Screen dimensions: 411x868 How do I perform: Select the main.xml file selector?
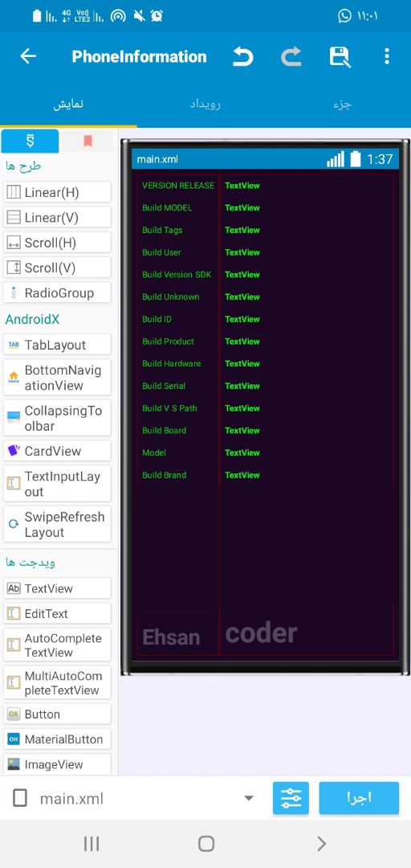pyautogui.click(x=132, y=798)
